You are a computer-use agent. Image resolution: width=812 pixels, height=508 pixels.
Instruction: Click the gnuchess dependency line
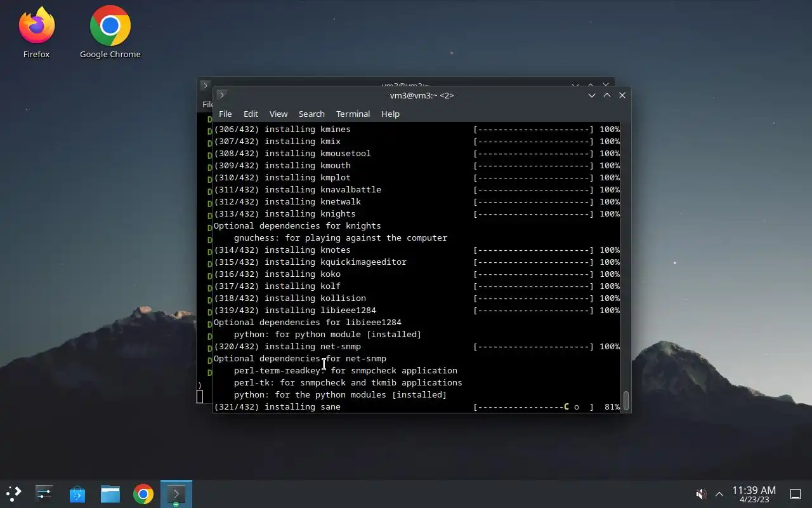[341, 237]
